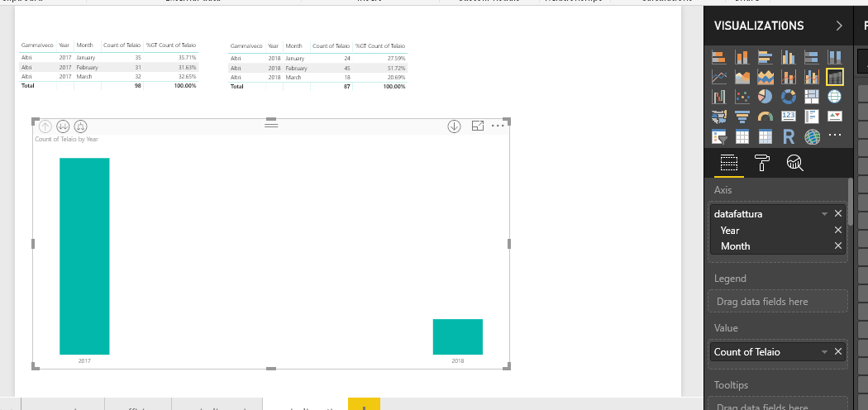Select the Treemap visual
Image resolution: width=868 pixels, height=410 pixels.
click(812, 97)
